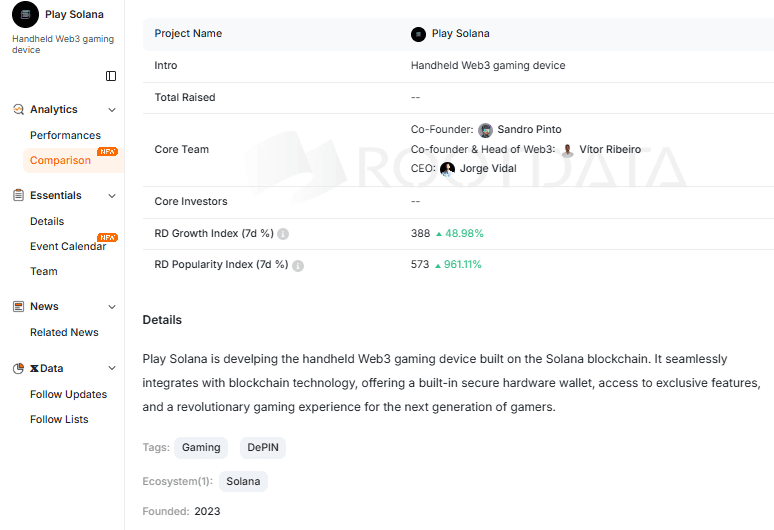Click the News section icon
This screenshot has height=530, width=774.
tap(18, 306)
